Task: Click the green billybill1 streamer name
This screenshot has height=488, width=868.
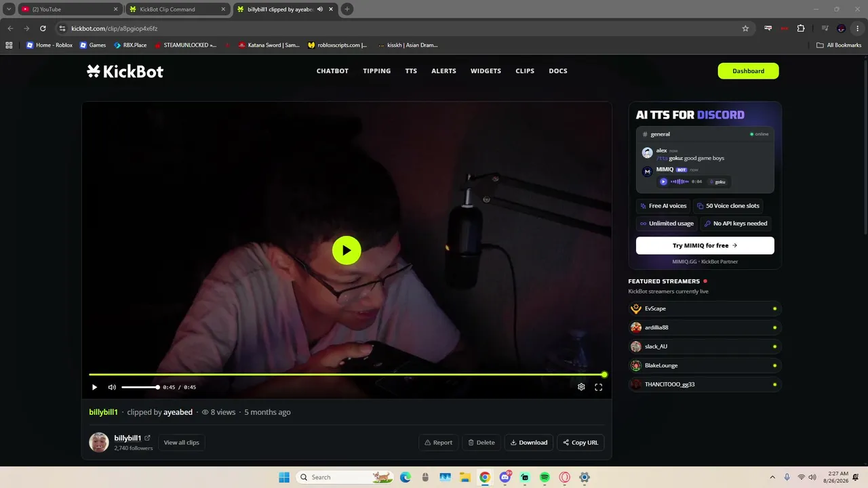Action: [104, 412]
